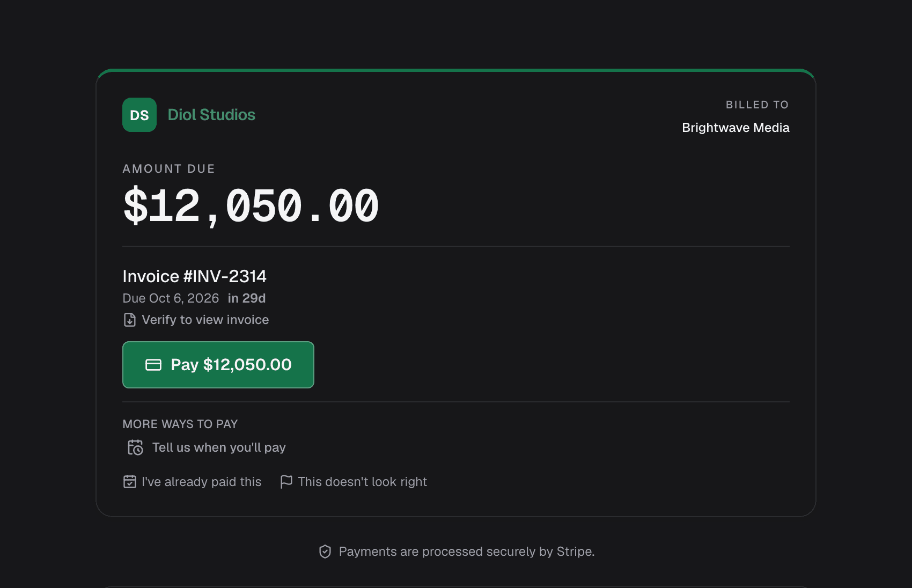Click the Due Oct 6, 2026 date
The width and height of the screenshot is (912, 588).
point(171,298)
